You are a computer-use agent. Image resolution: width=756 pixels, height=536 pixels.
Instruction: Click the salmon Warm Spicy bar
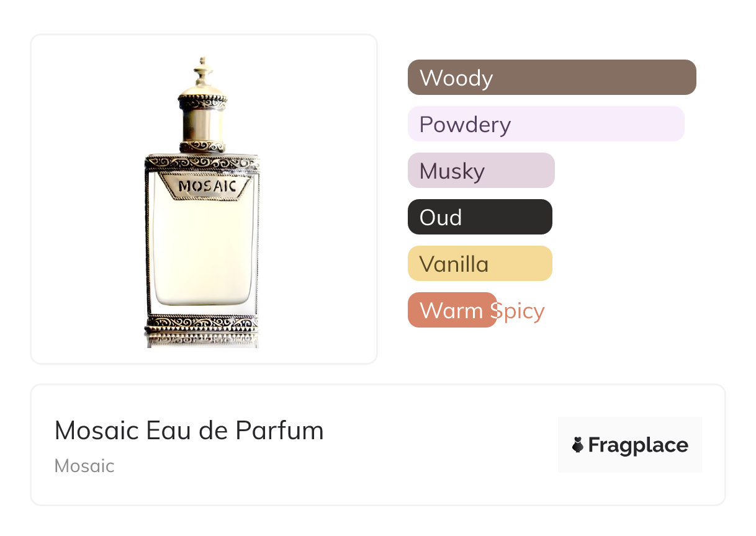coord(452,310)
